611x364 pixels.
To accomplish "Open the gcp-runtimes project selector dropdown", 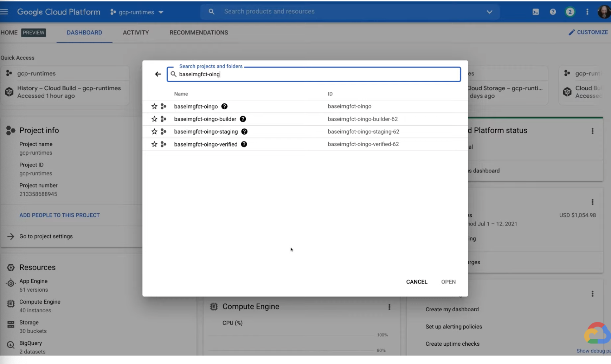I will [x=137, y=12].
